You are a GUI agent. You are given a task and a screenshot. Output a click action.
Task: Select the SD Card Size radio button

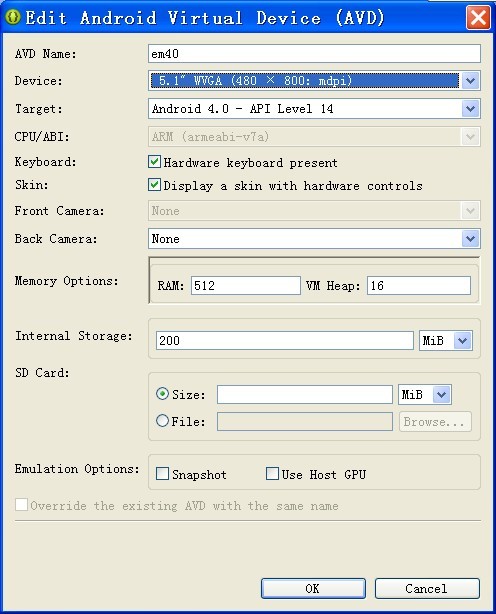(x=162, y=394)
